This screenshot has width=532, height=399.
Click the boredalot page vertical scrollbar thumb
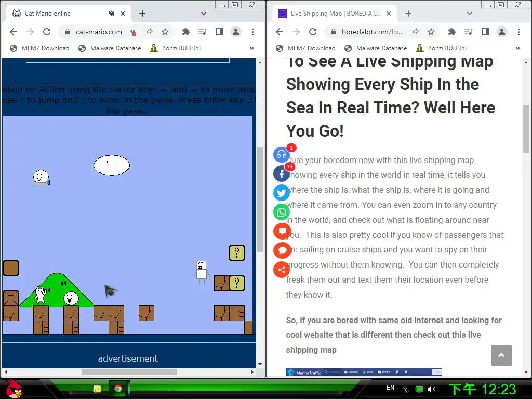(x=526, y=129)
